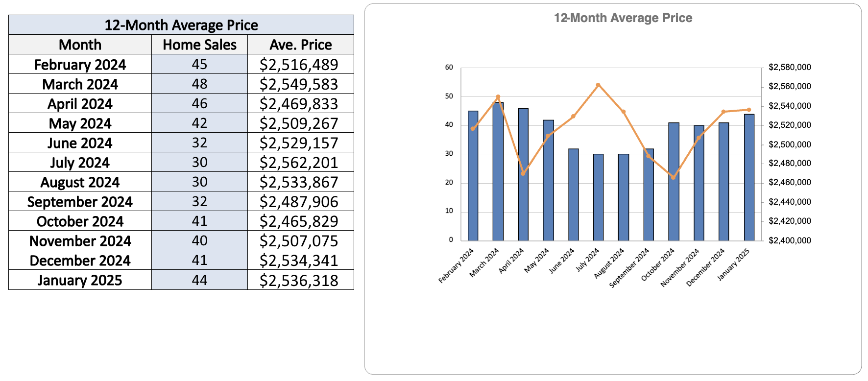Select the price cell "$2,533,867"
The height and width of the screenshot is (381, 868).
coord(301,182)
